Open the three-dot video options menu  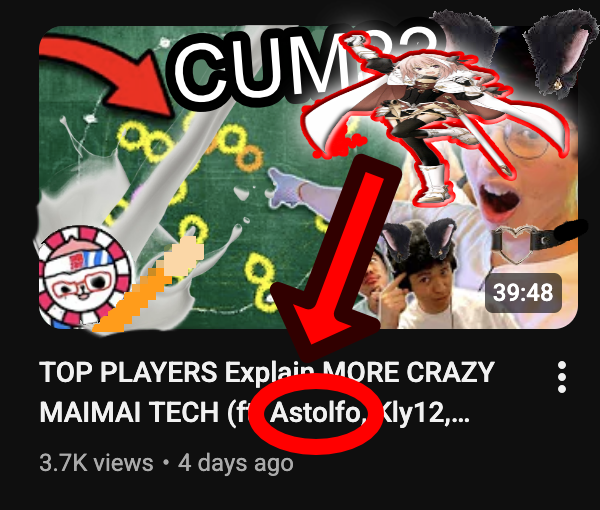click(x=561, y=377)
